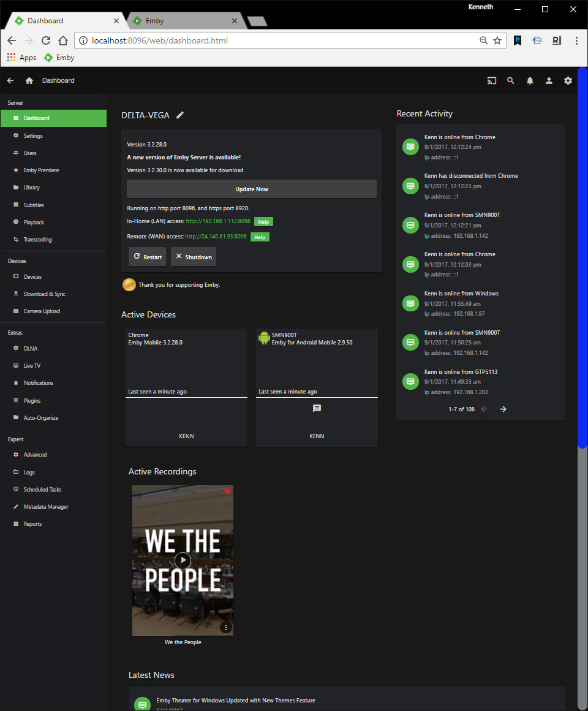Send message to SMN900T device
The image size is (588, 711).
coord(317,409)
